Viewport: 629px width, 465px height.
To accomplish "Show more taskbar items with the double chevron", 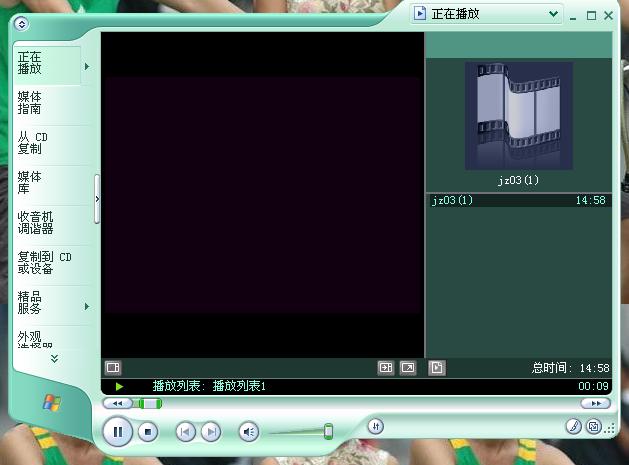I will [54, 358].
